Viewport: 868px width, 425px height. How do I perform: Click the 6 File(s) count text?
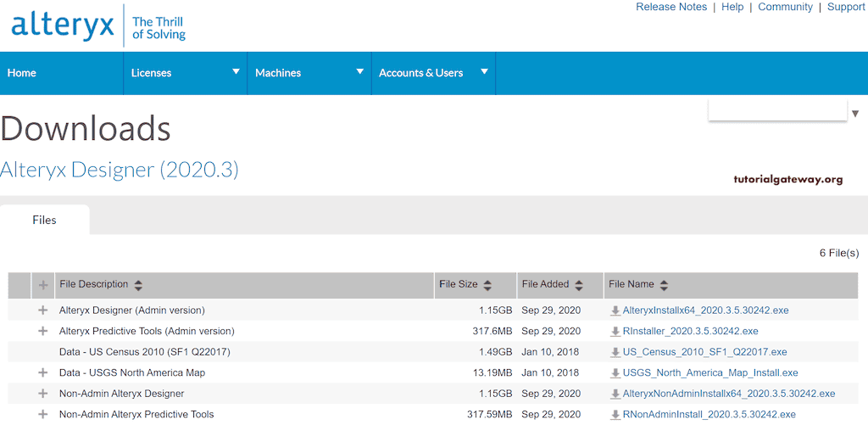tap(839, 254)
